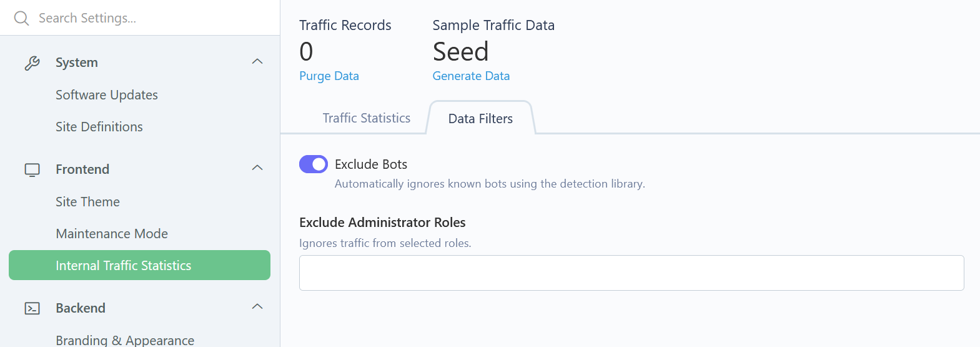The width and height of the screenshot is (980, 347).
Task: Collapse the Frontend section chevron
Action: [x=257, y=168]
